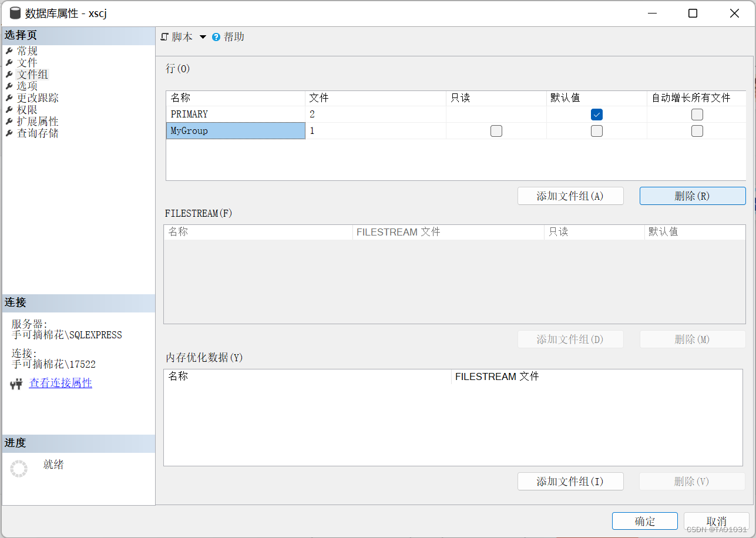
Task: Toggle 默认值 checkbox for PRIMARY row
Action: tap(597, 115)
